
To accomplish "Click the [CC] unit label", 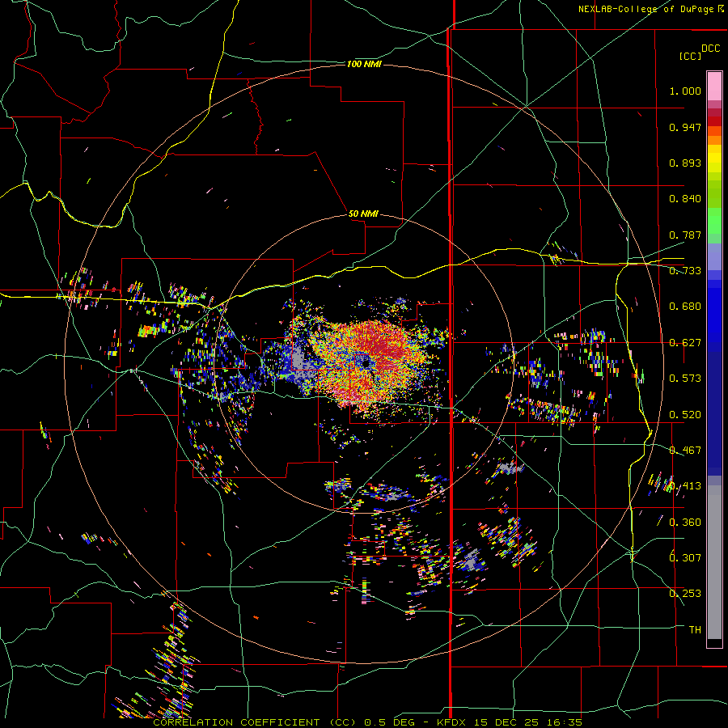I will coord(690,56).
